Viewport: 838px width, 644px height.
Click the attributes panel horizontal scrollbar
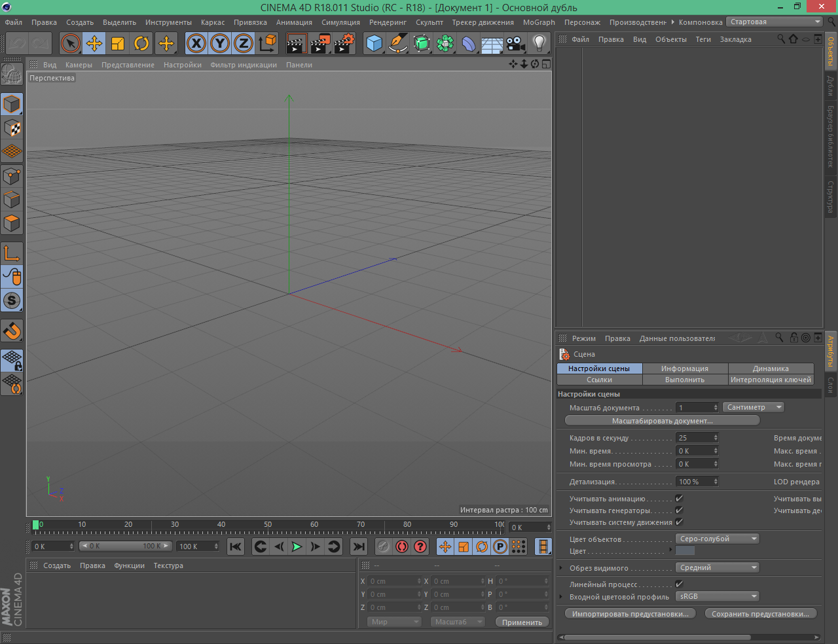[657, 637]
